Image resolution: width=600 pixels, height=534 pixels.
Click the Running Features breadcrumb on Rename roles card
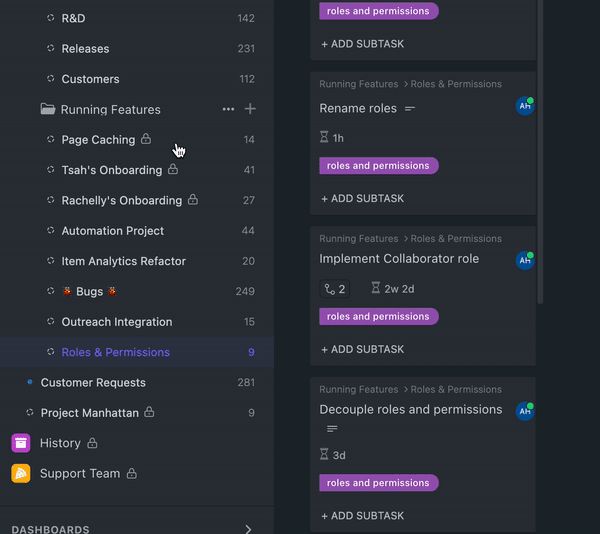coord(358,84)
